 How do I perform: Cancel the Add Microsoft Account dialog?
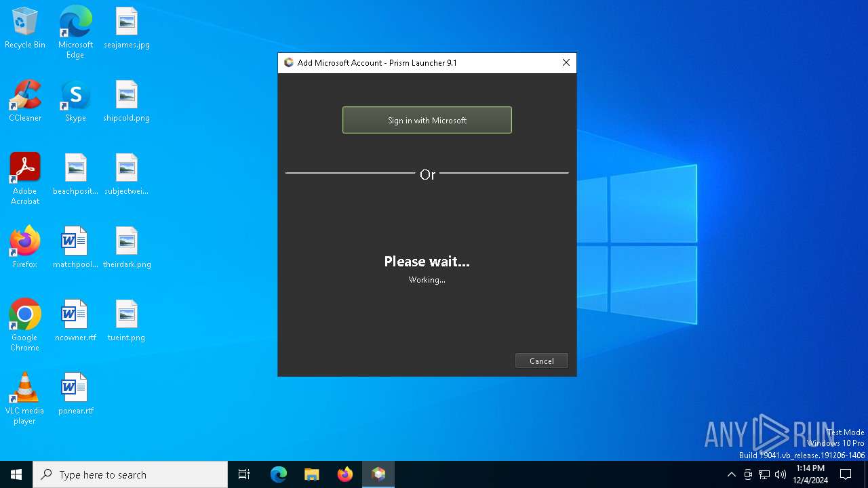tap(541, 361)
